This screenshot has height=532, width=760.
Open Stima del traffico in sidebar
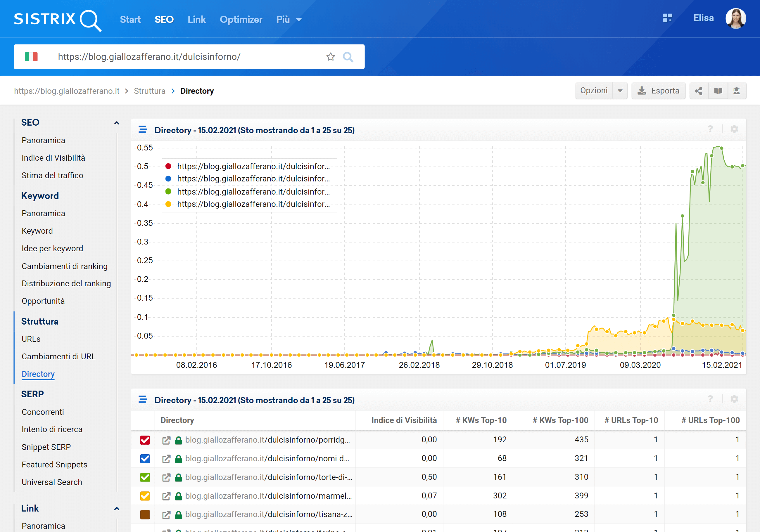pyautogui.click(x=52, y=175)
